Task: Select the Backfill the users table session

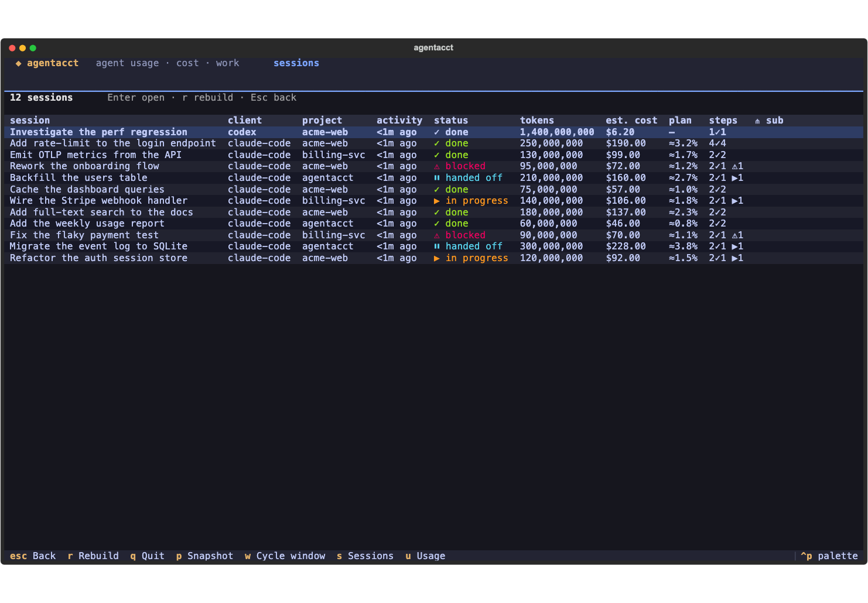Action: point(433,178)
